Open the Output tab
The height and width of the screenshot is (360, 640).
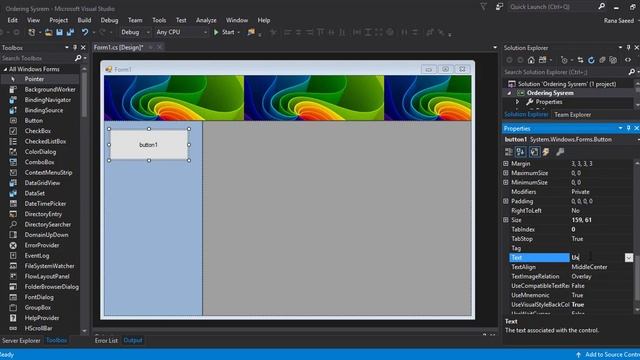pos(133,340)
